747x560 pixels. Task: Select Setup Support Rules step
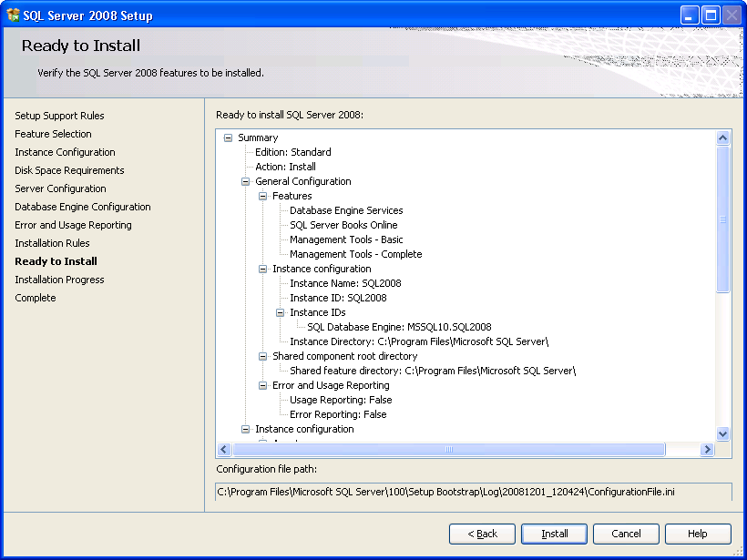click(59, 116)
